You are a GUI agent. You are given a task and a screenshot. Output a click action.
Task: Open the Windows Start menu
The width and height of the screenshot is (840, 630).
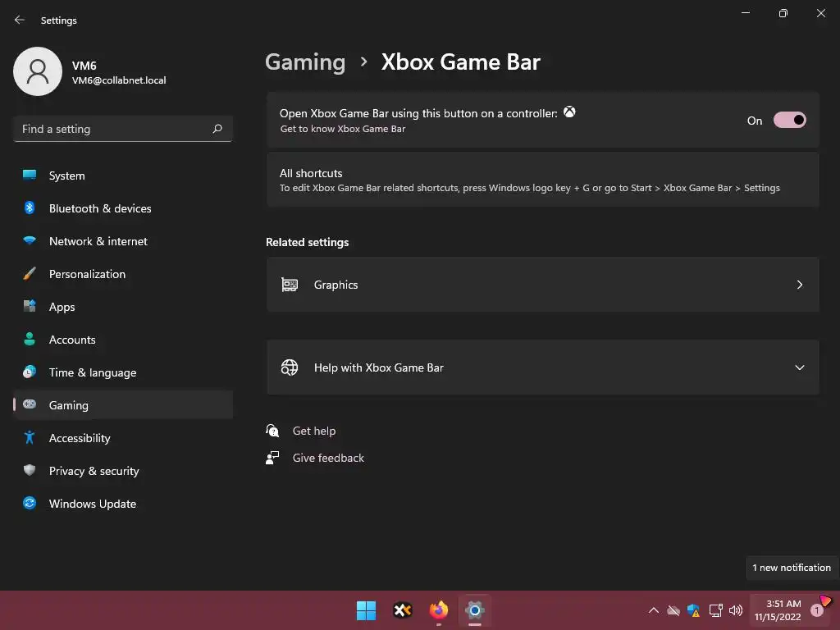coord(367,610)
